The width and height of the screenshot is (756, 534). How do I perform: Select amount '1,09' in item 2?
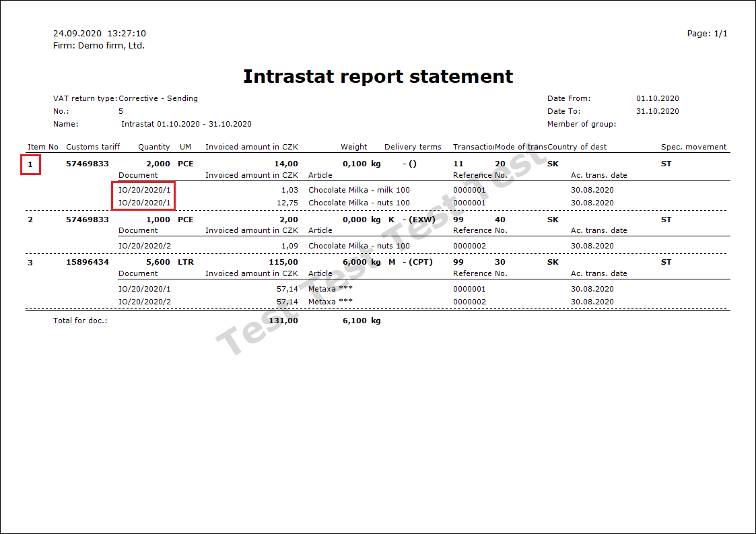[289, 246]
